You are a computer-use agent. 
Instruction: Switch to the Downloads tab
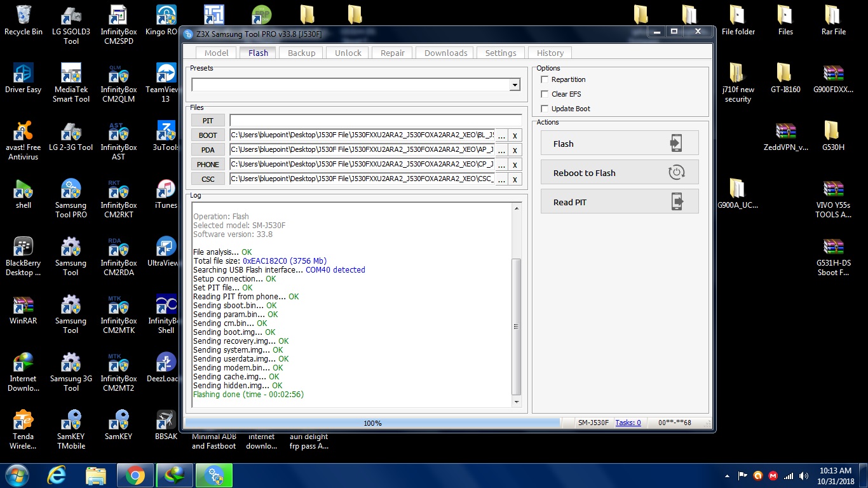coord(445,53)
